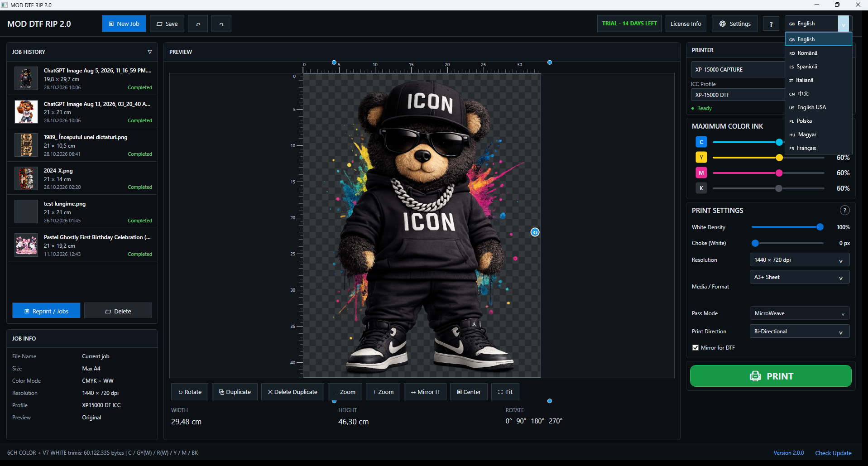
Task: Click Reprint / Jobs button
Action: (x=46, y=311)
